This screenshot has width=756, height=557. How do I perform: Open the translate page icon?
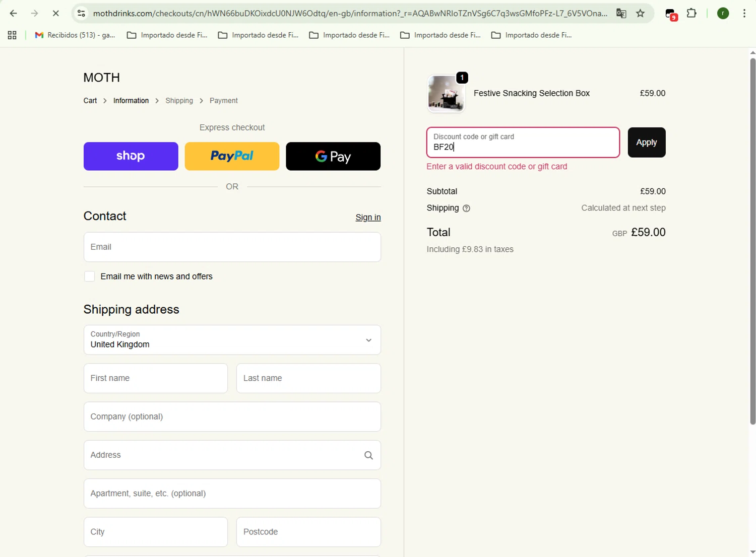pos(621,14)
